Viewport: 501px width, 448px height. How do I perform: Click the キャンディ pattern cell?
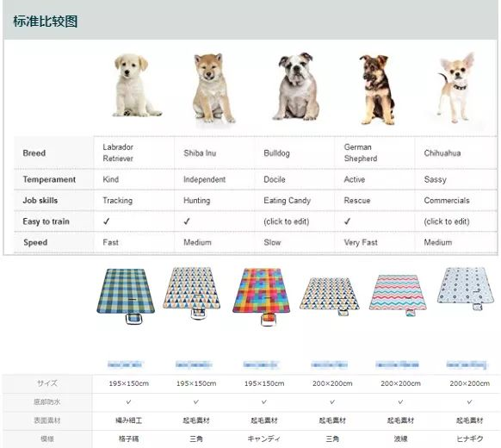[x=264, y=439]
